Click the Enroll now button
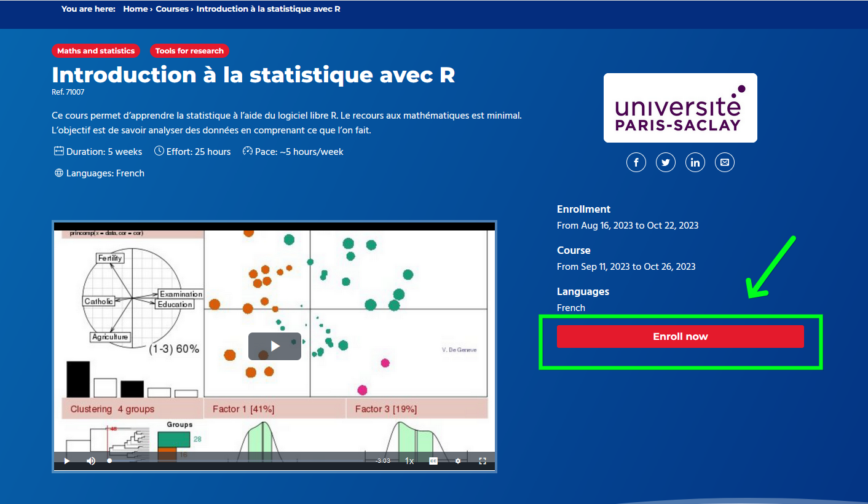This screenshot has height=504, width=868. point(681,336)
